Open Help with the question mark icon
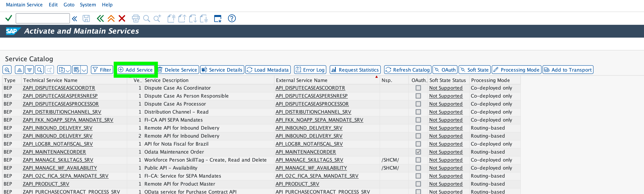 232,18
